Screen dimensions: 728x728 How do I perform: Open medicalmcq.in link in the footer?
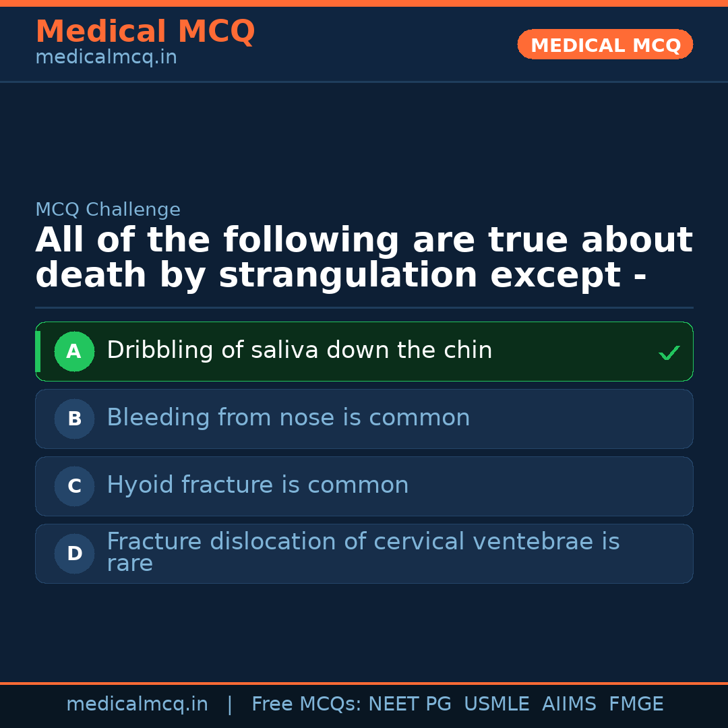[x=137, y=704]
